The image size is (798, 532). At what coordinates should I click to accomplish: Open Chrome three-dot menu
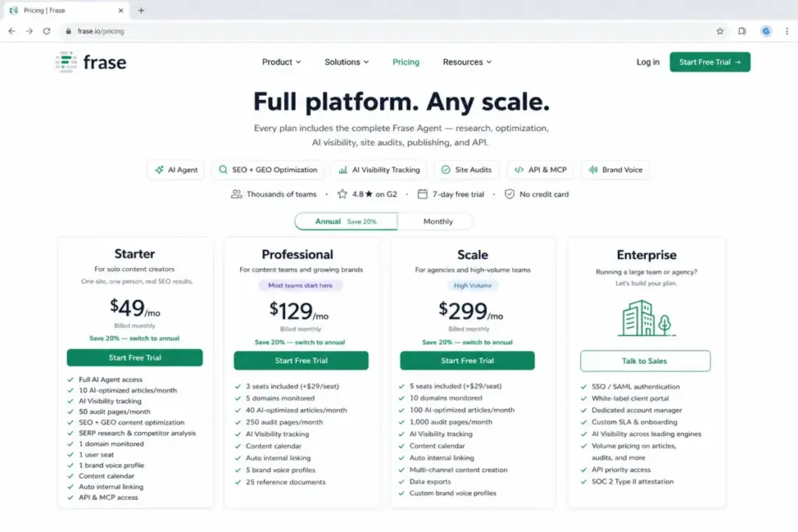click(x=787, y=31)
